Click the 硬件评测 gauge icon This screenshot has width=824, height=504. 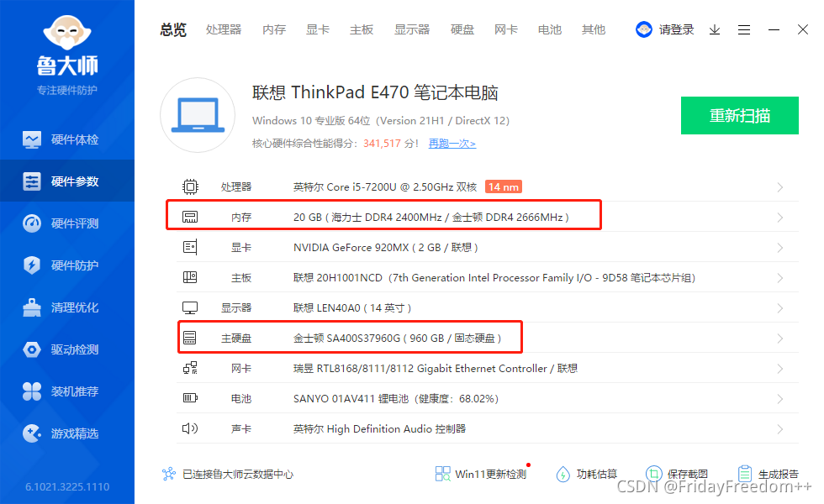[32, 223]
